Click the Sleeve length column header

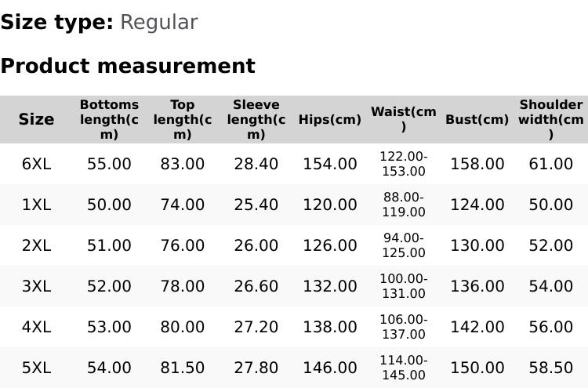point(256,119)
